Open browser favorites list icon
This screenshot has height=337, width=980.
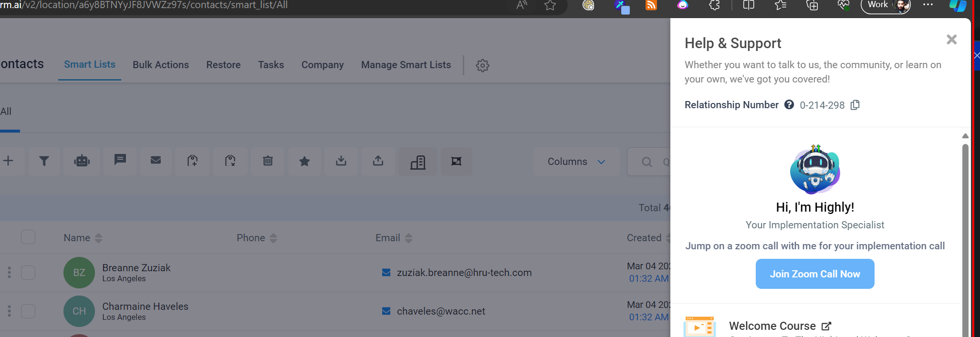tap(781, 5)
